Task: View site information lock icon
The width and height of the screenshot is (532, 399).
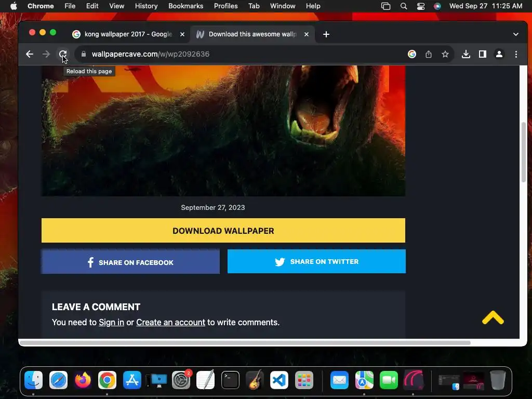Action: (84, 54)
